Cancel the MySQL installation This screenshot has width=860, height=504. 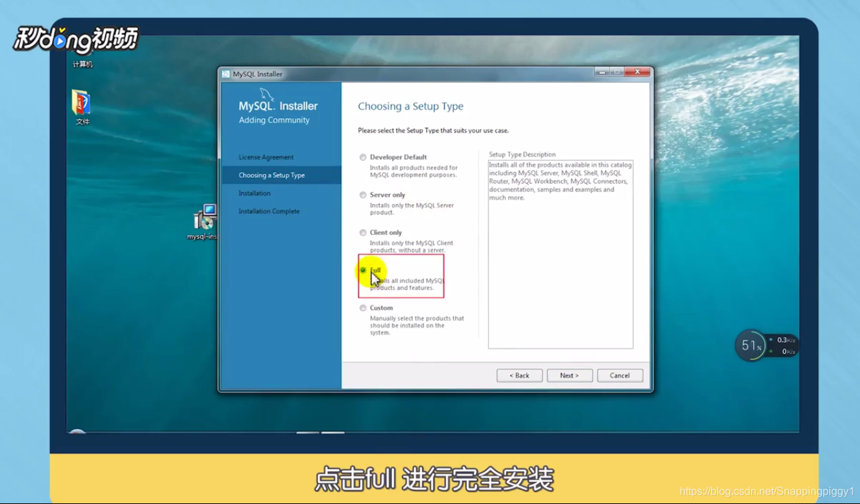click(620, 376)
